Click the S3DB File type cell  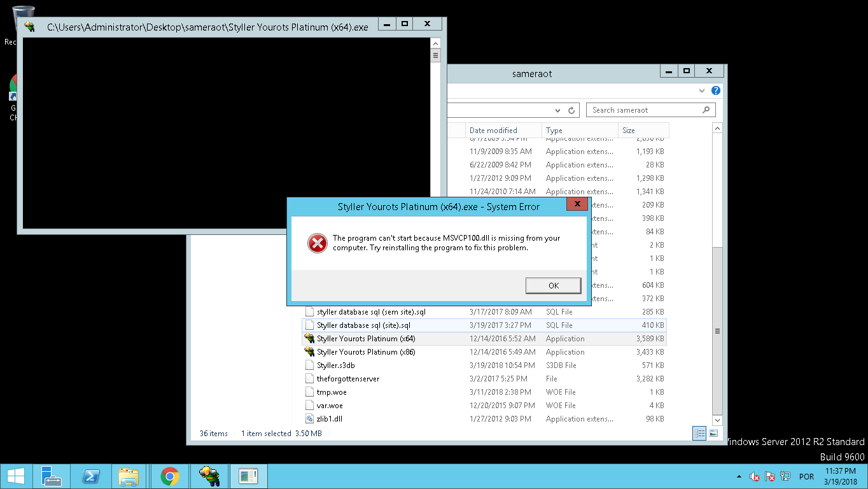tap(561, 365)
